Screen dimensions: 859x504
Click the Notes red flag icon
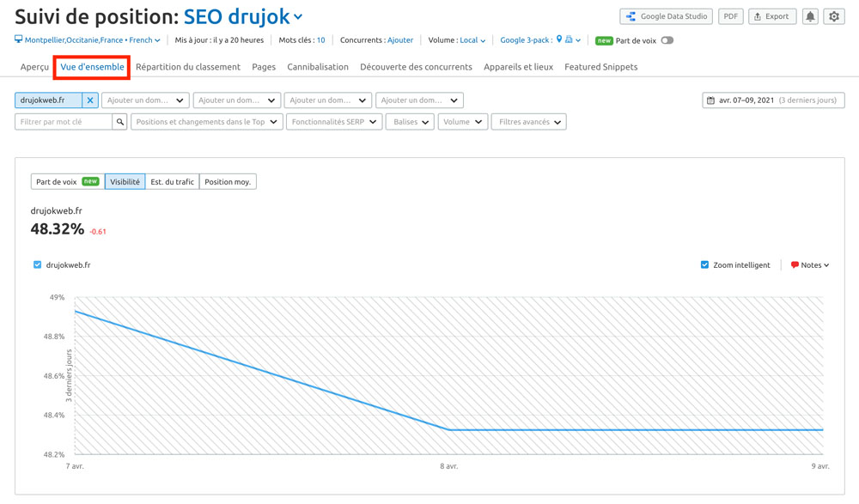click(795, 265)
